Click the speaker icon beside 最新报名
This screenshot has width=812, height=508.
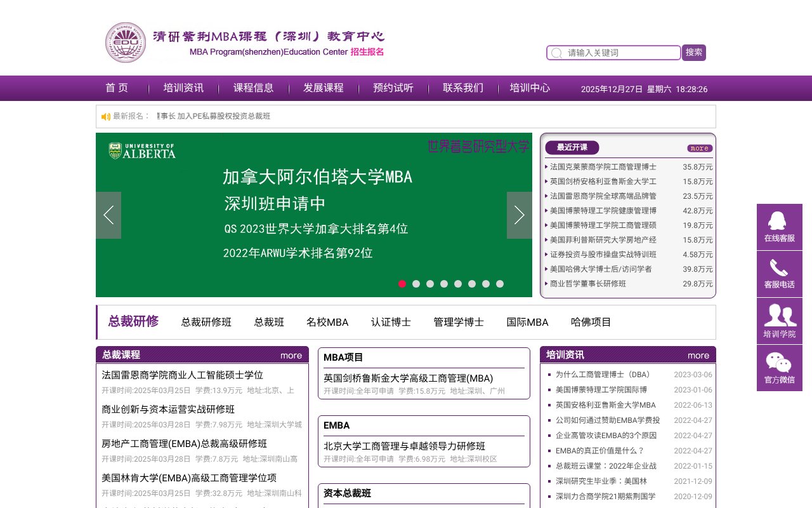[106, 116]
